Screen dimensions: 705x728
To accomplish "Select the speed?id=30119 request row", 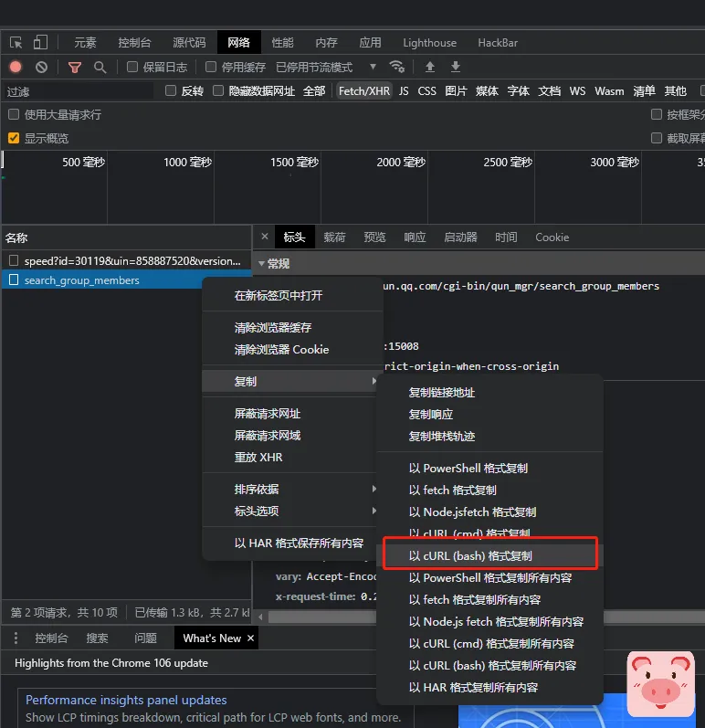I will (127, 261).
